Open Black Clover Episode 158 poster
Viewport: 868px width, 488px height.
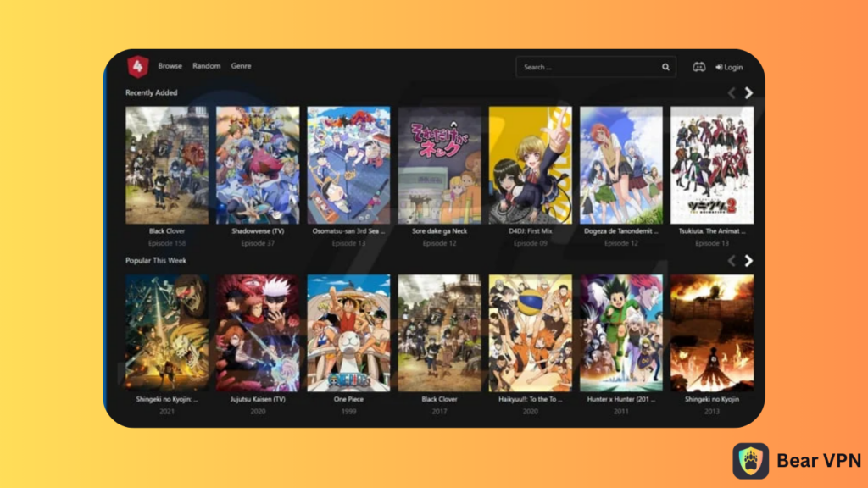pyautogui.click(x=167, y=165)
